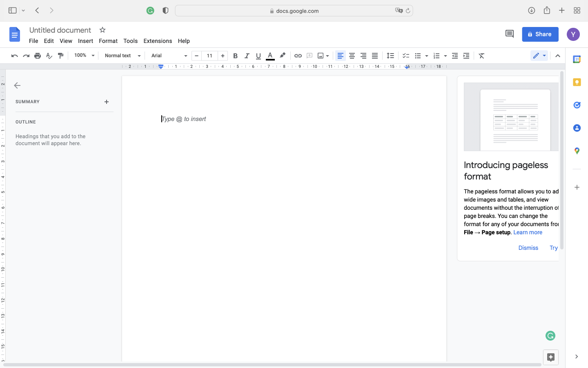The width and height of the screenshot is (588, 368).
Task: Expand bulleted list options arrow
Action: pos(427,56)
